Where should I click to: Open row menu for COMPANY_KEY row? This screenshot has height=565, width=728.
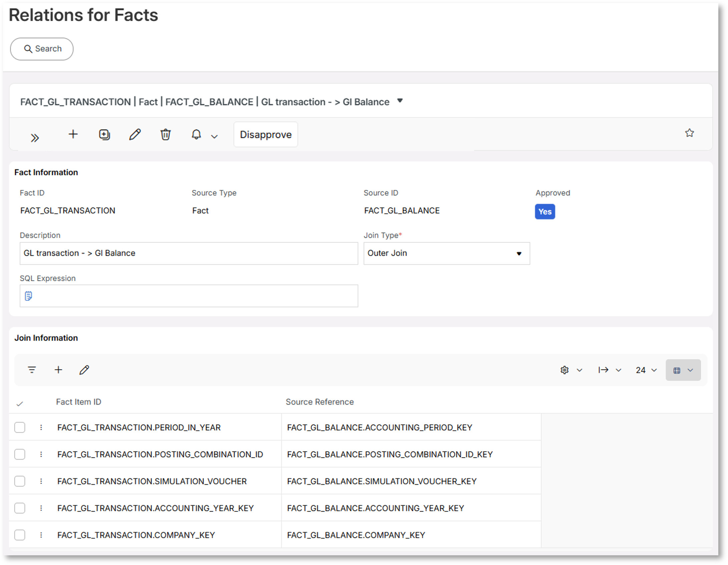pyautogui.click(x=41, y=535)
